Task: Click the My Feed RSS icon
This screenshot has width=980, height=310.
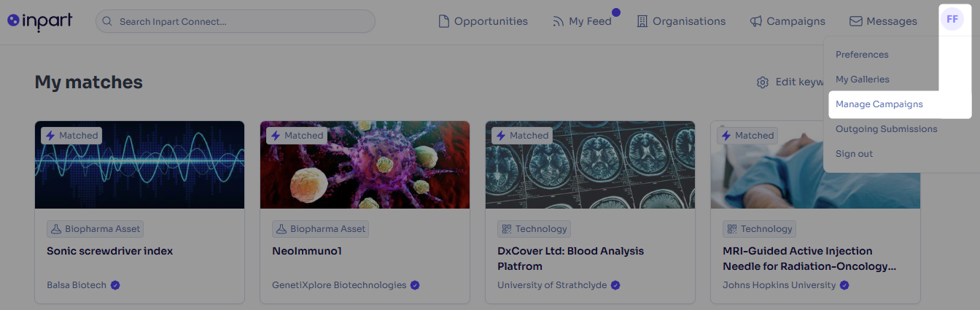Action: (x=559, y=21)
